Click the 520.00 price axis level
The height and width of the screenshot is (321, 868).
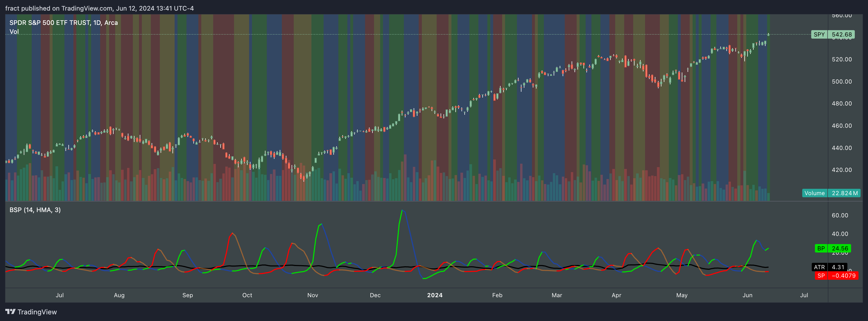841,59
